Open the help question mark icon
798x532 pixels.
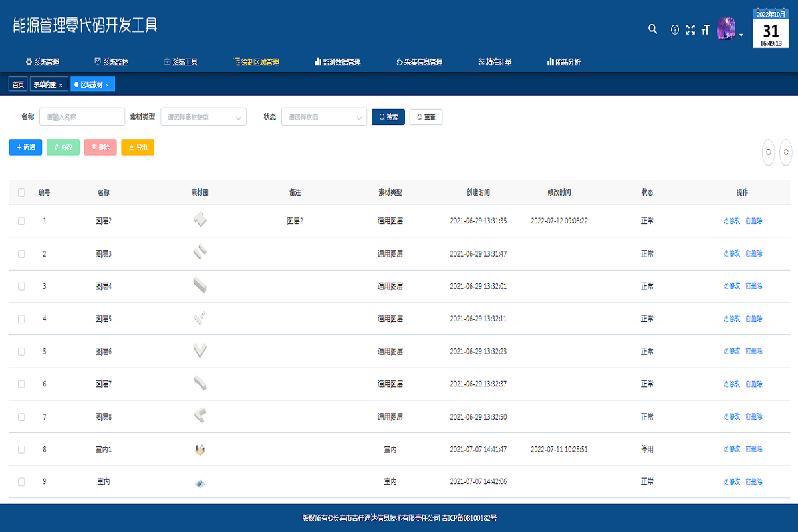(x=674, y=30)
